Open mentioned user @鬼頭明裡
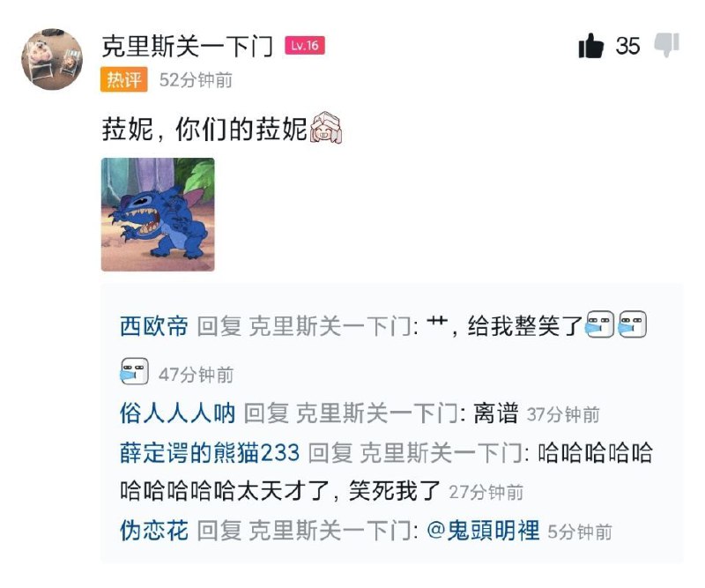 483,530
